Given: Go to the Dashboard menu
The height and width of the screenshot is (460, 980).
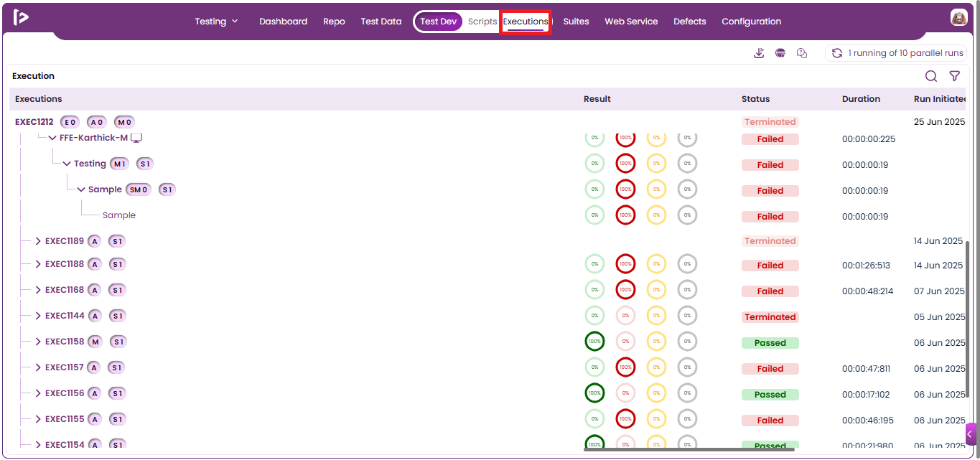Looking at the screenshot, I should pos(283,22).
